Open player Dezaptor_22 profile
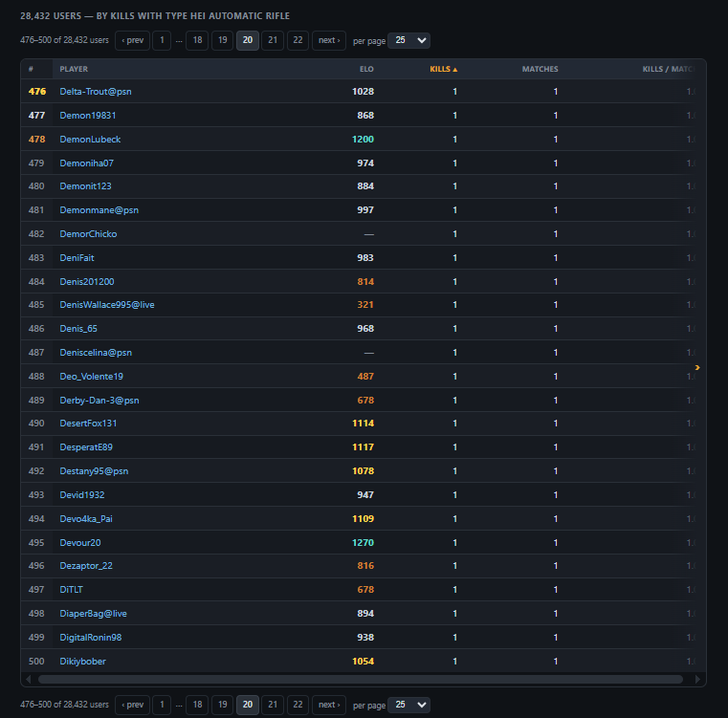 coord(86,566)
